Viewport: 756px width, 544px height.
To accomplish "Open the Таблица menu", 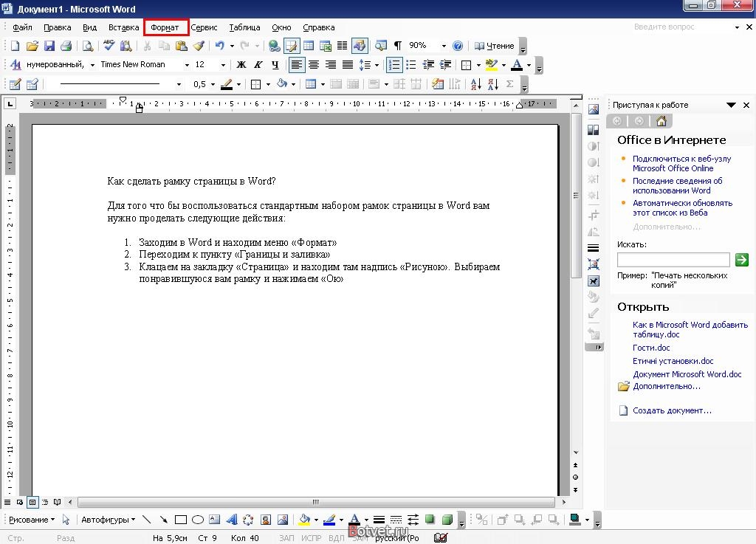I will 244,27.
